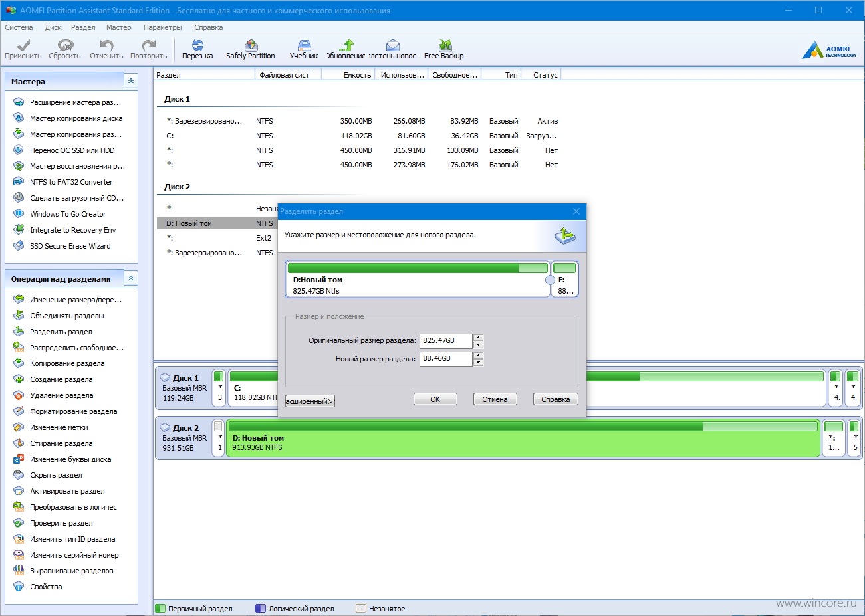This screenshot has width=865, height=616.
Task: Decrease original partition size value
Action: 478,345
